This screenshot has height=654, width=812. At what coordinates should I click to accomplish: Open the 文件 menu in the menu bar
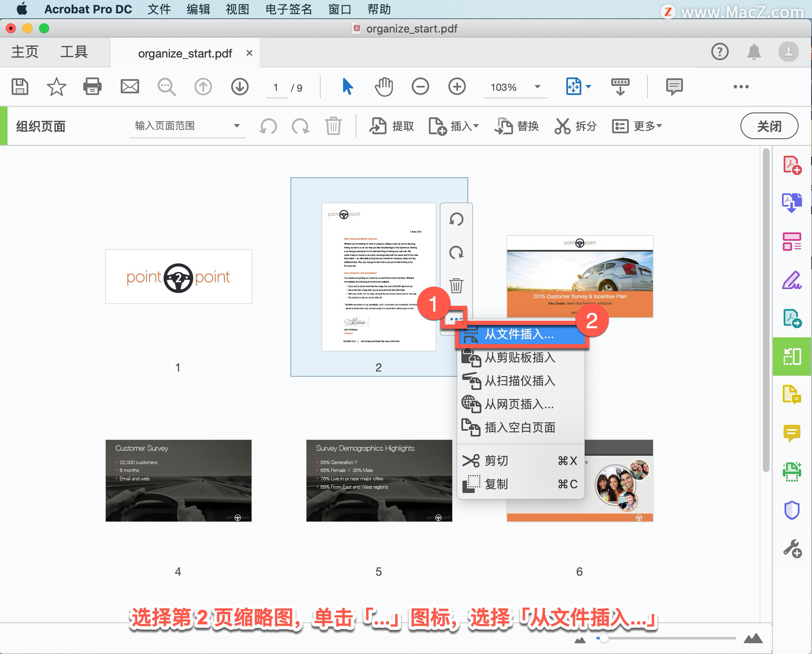point(159,9)
